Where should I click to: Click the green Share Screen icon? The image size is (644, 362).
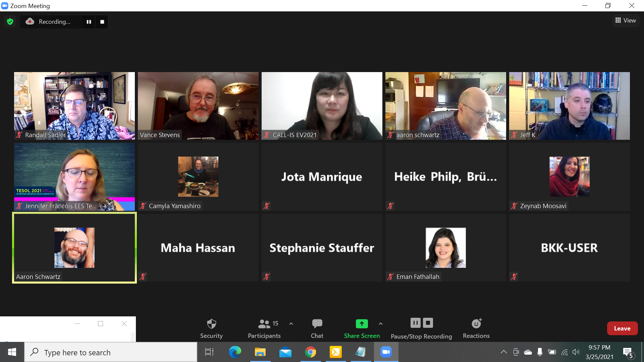coord(362,324)
